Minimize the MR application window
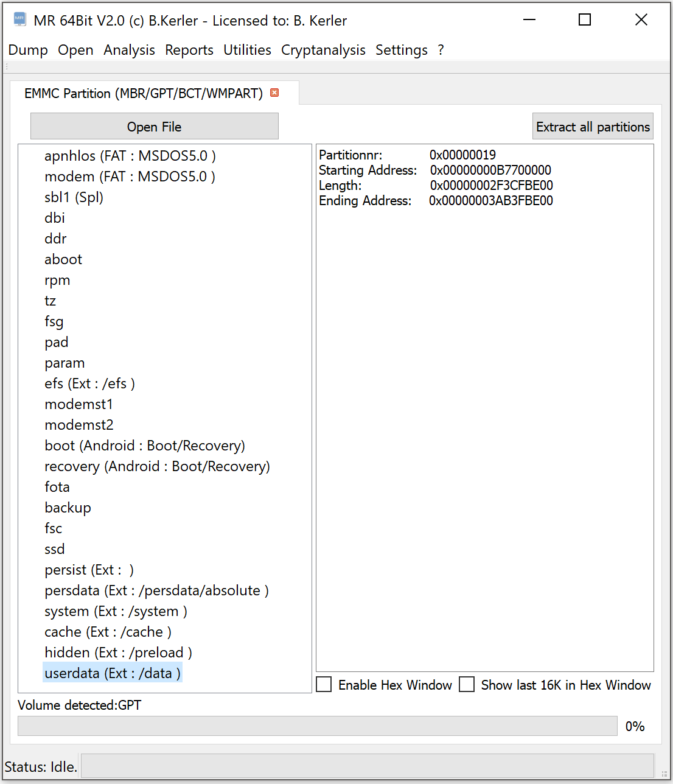Screen dimensions: 673x784 tap(529, 20)
